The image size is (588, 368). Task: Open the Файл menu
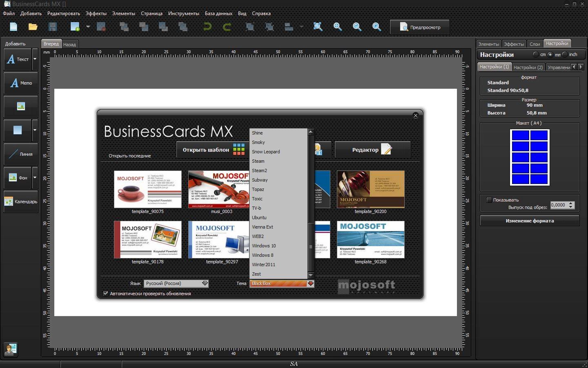tap(9, 13)
